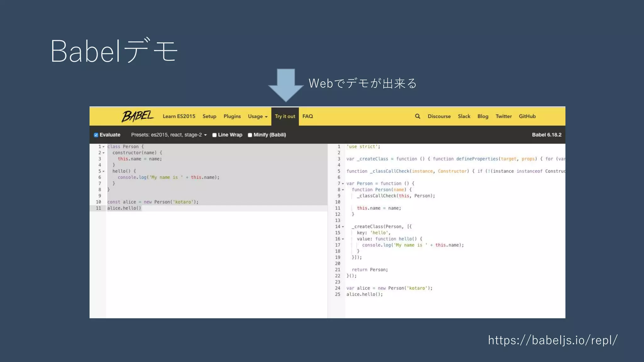Collapse hello() fold arrow on input line 5

point(103,171)
